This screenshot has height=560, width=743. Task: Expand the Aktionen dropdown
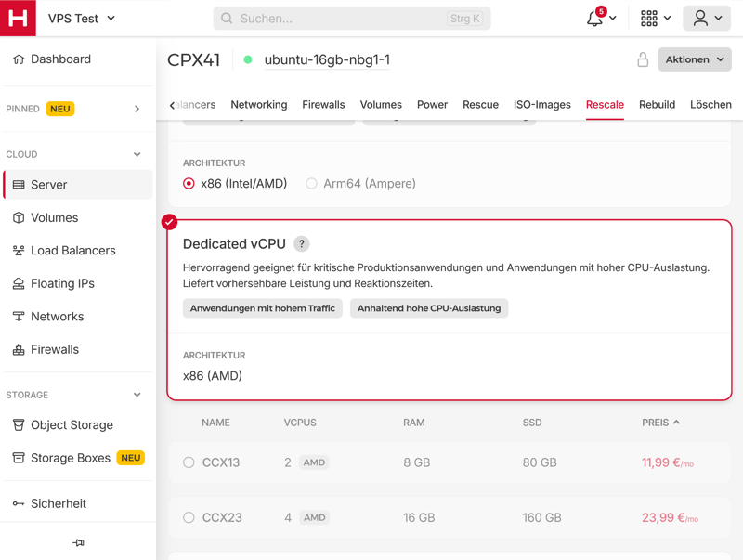694,59
